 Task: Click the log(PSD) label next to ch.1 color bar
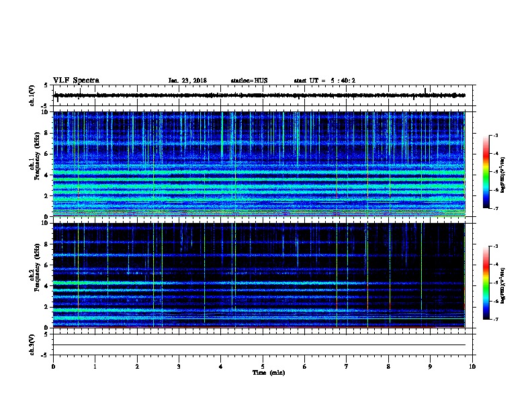(503, 175)
